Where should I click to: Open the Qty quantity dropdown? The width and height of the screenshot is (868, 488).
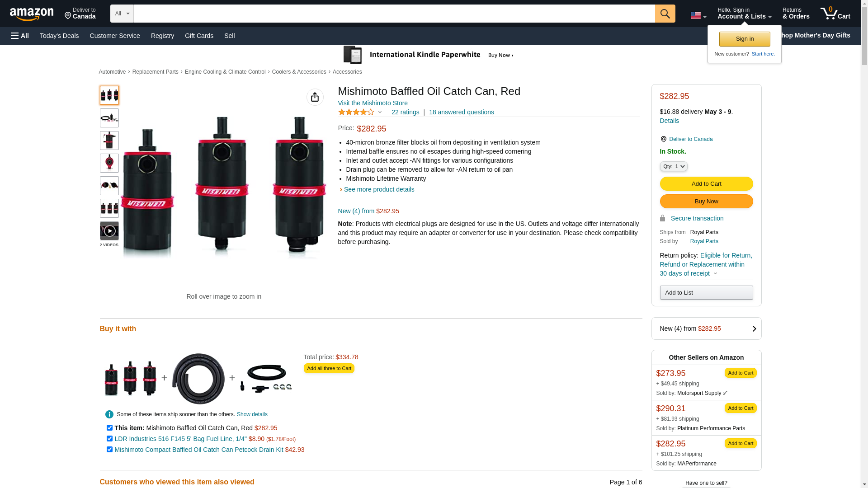tap(673, 166)
